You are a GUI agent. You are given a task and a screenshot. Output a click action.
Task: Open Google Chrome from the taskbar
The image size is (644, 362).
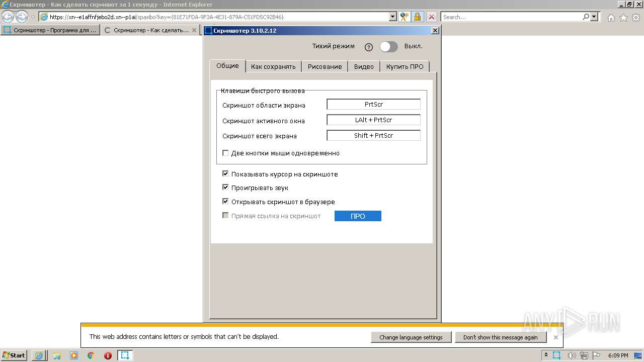pyautogui.click(x=91, y=355)
